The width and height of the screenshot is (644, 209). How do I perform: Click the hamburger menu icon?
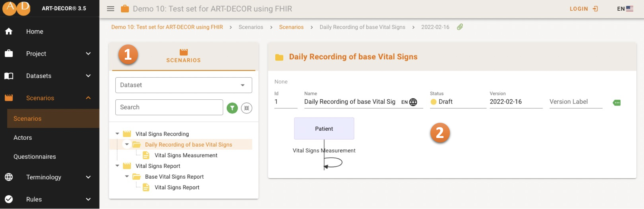pyautogui.click(x=111, y=9)
